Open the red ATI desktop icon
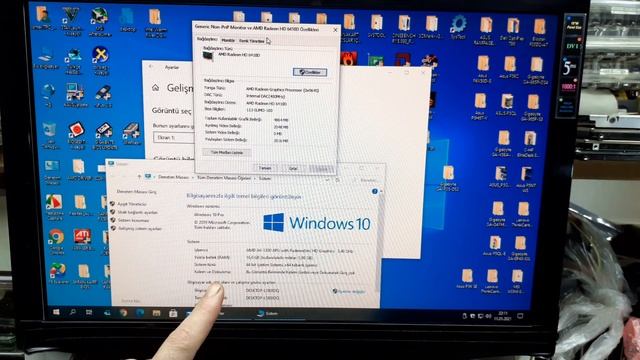The height and width of the screenshot is (360, 640). coord(82,239)
